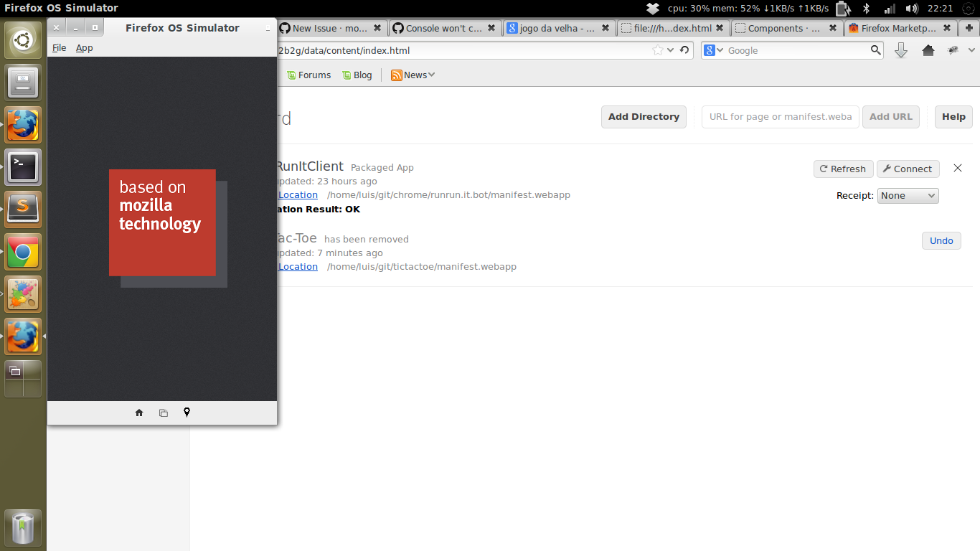The image size is (980, 551).
Task: Click the runrun.it.bot manifest.webapp path
Action: pyautogui.click(x=448, y=194)
